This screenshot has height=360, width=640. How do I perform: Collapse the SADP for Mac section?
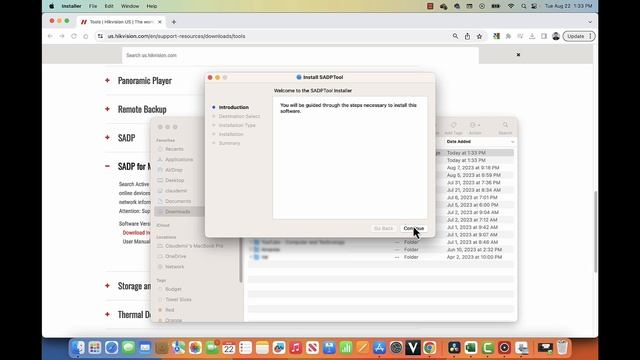[x=107, y=166]
